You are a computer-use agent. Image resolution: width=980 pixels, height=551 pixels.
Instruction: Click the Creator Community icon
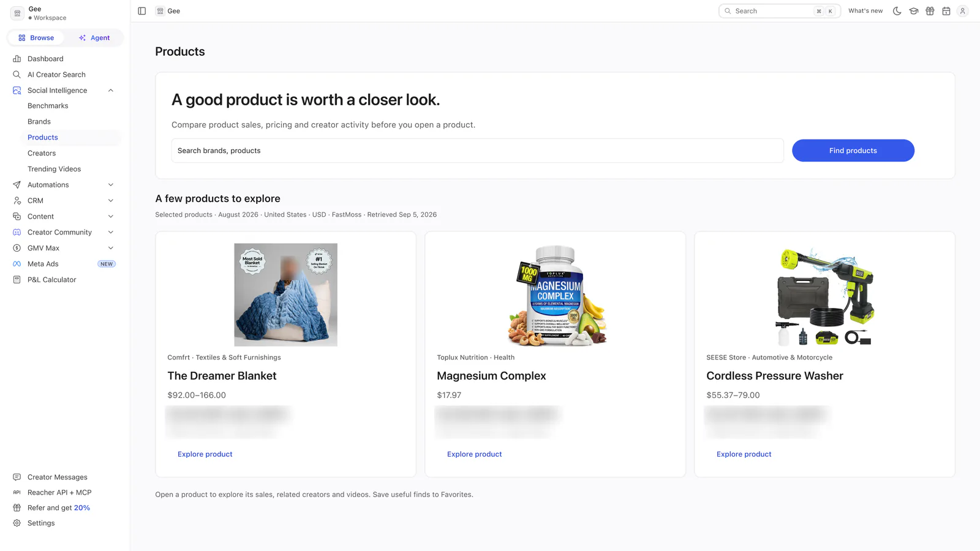pos(17,233)
